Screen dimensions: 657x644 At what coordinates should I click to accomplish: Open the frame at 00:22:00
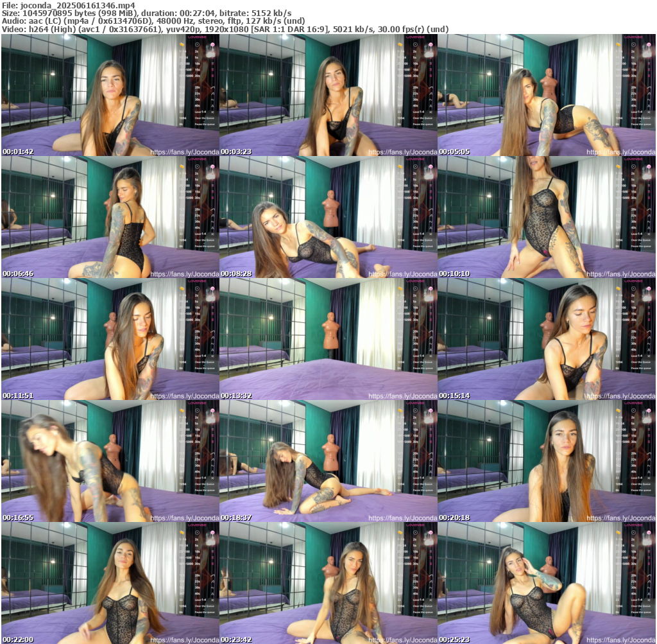110,583
